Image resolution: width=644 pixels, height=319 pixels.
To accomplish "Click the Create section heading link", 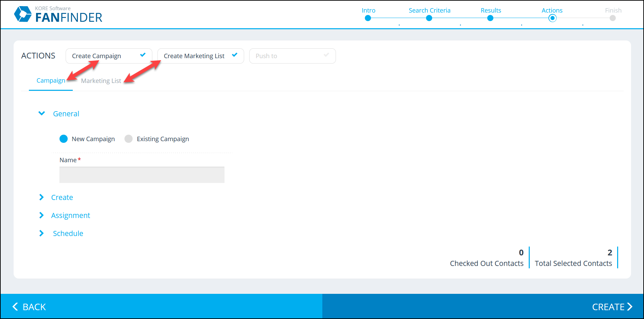I will point(62,197).
